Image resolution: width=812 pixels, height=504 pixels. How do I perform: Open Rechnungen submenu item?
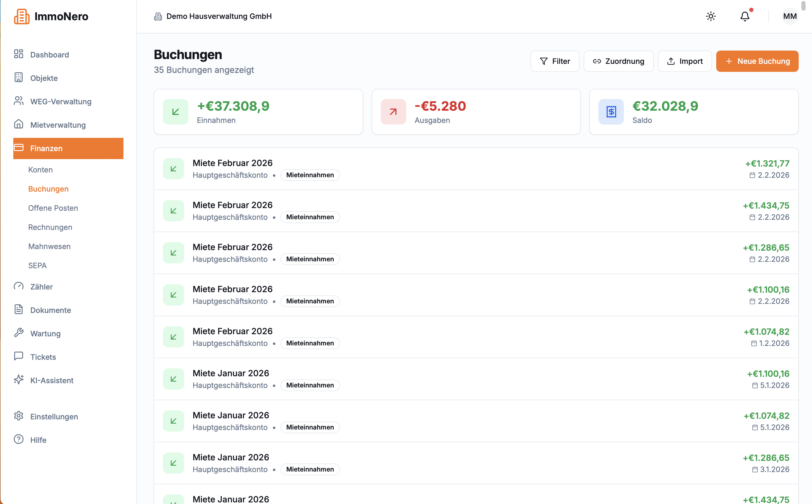50,227
